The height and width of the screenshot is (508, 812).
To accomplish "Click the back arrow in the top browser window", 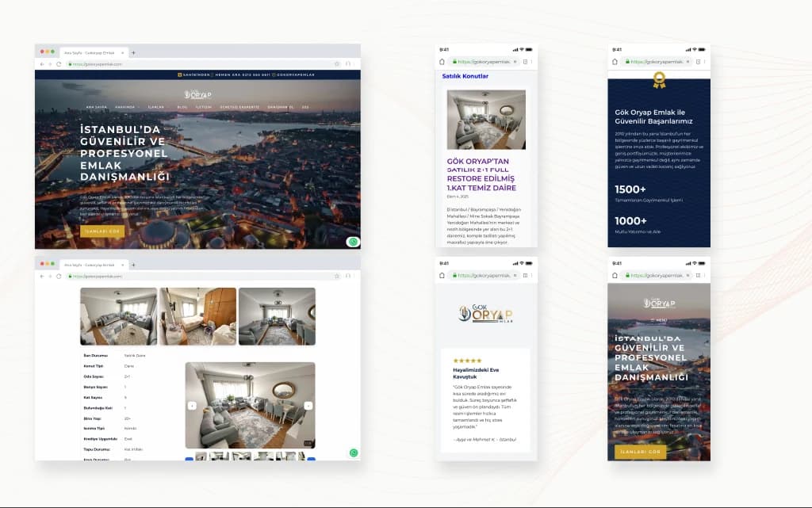I will [42, 64].
